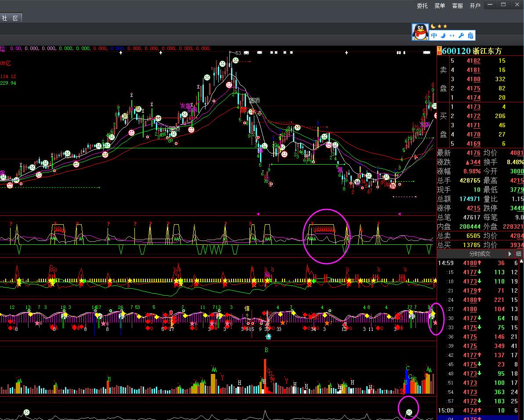Viewport: 524px width, 420px height.
Task: Select sell level 5 price 4182
Action: pos(473,61)
